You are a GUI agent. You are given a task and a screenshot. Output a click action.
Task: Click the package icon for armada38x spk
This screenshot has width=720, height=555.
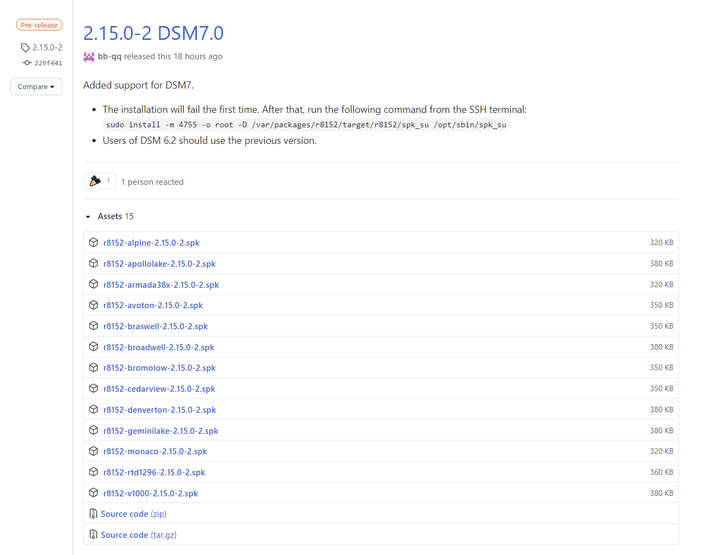pos(94,284)
